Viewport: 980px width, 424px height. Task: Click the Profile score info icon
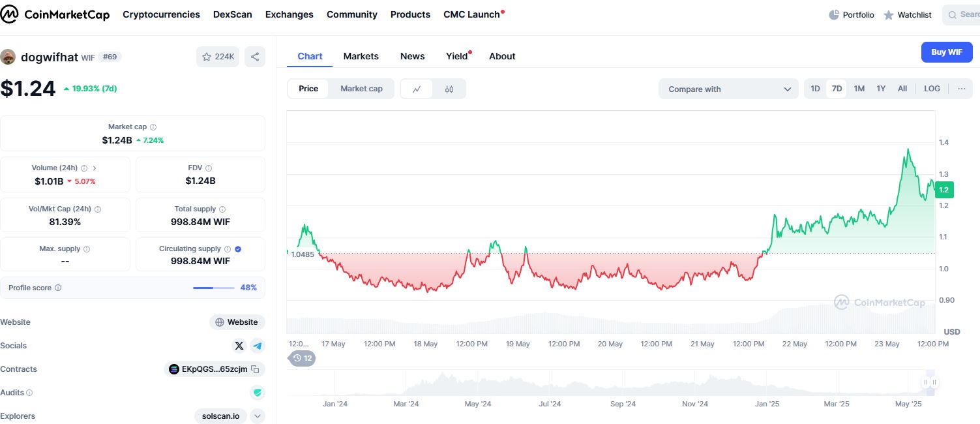point(58,288)
